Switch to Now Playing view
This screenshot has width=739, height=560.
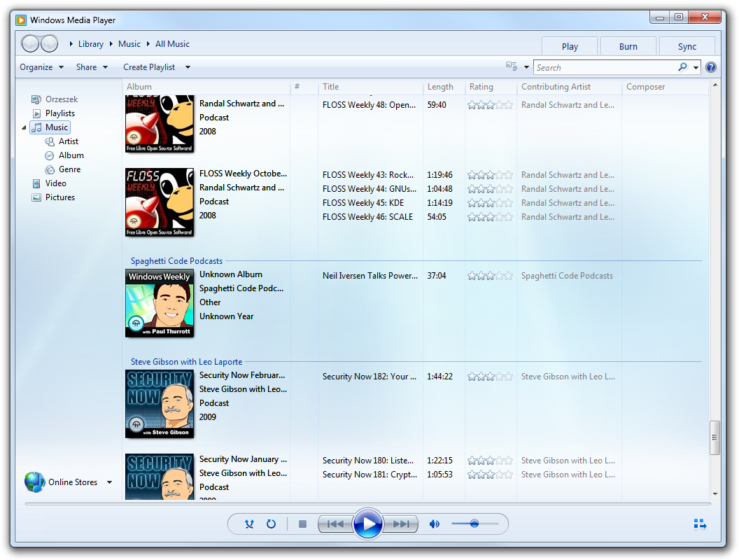pos(700,524)
